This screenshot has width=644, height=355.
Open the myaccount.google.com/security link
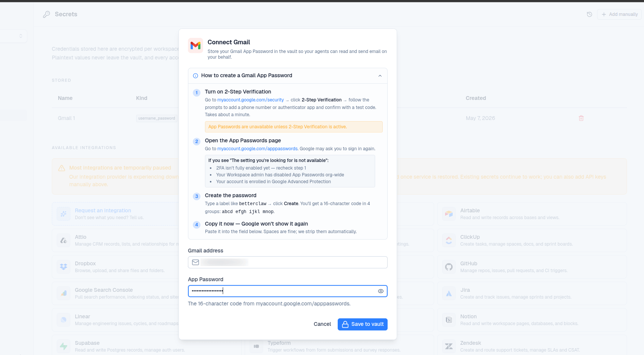pyautogui.click(x=250, y=100)
